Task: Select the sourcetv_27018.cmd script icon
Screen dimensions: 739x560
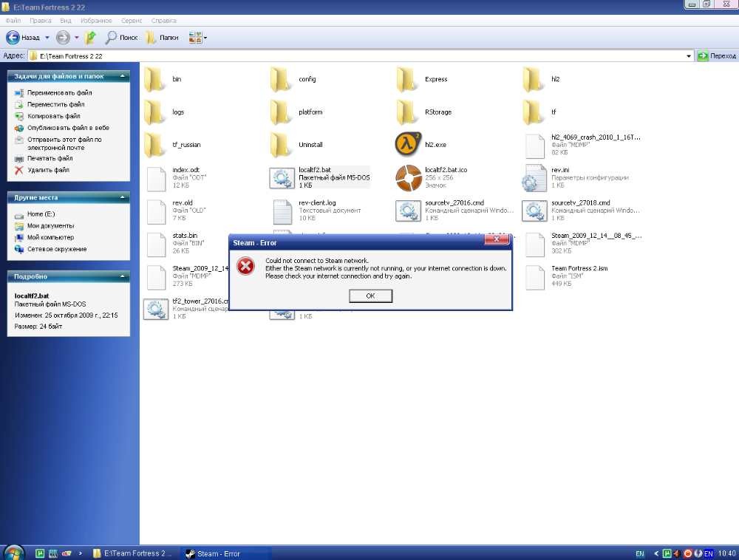Action: 534,211
